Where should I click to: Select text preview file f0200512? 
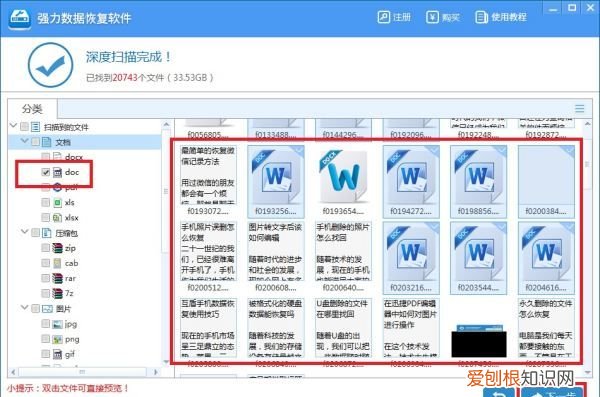208,258
